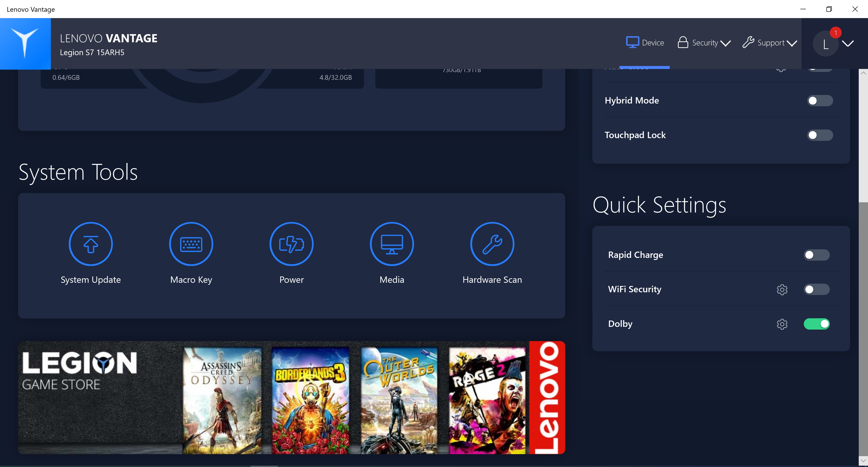
Task: Turn on Rapid Charge toggle
Action: coord(816,255)
